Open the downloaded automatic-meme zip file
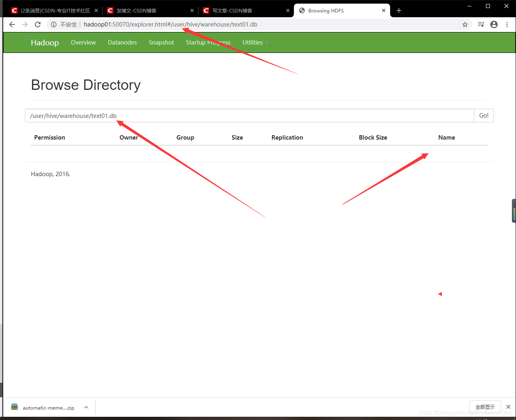The width and height of the screenshot is (516, 420). point(49,408)
